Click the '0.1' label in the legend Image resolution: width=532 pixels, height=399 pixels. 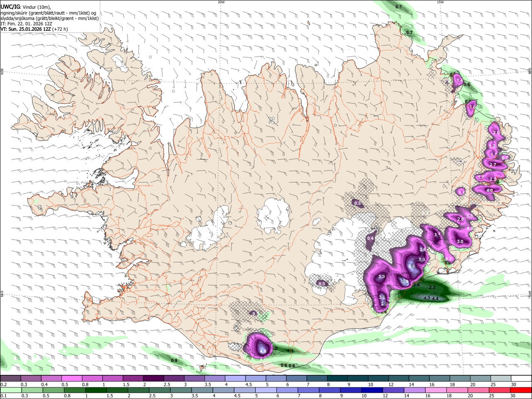(x=3, y=396)
